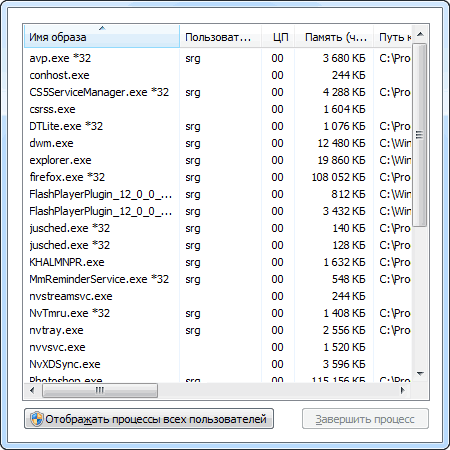This screenshot has width=450, height=450.
Task: Select the 'nvtray.exe' process
Action: coord(218,330)
